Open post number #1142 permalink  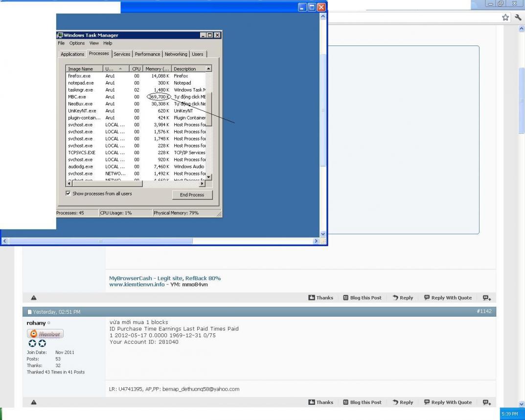click(x=484, y=311)
